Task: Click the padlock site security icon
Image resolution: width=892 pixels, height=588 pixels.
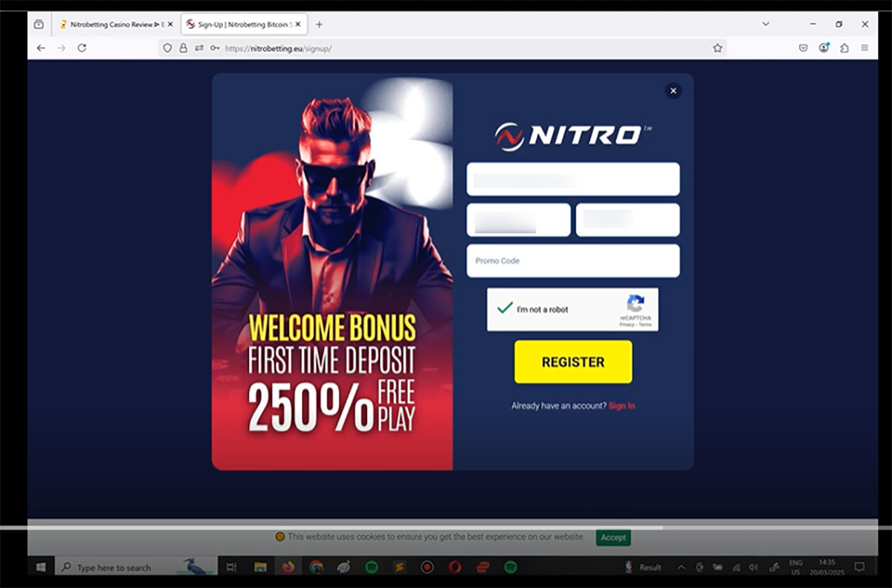Action: click(183, 48)
